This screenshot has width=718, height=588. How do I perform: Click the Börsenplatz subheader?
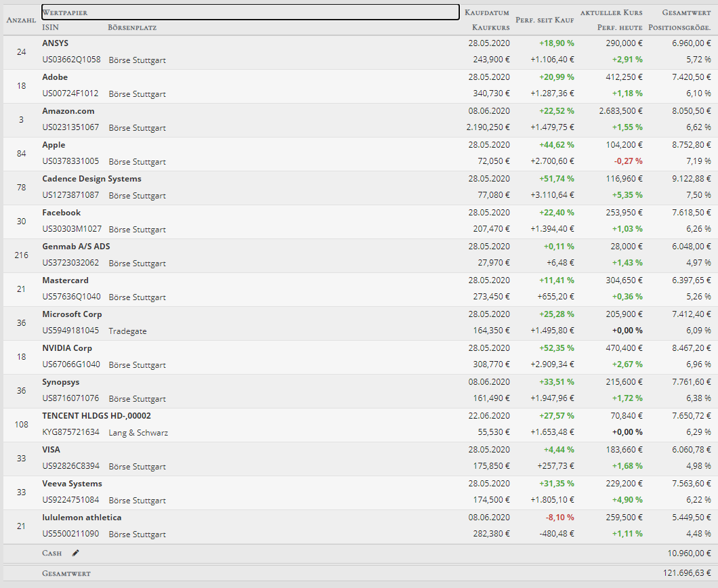point(132,28)
